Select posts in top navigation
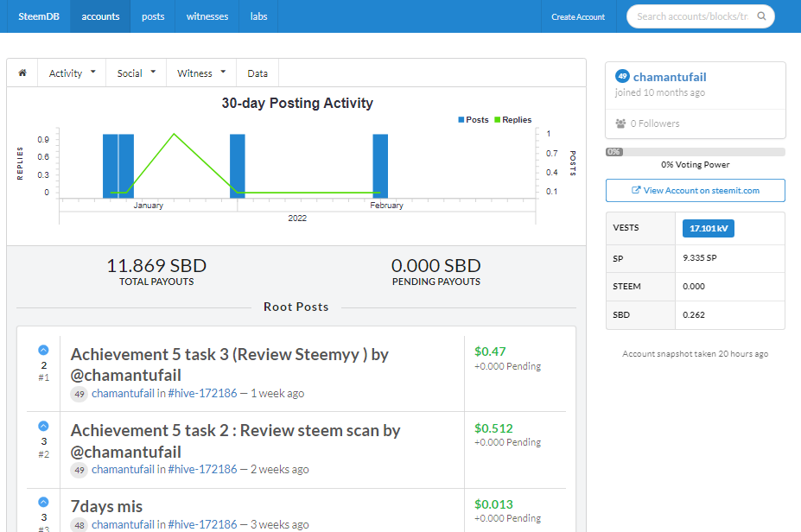Viewport: 801px width, 532px height. pyautogui.click(x=153, y=16)
